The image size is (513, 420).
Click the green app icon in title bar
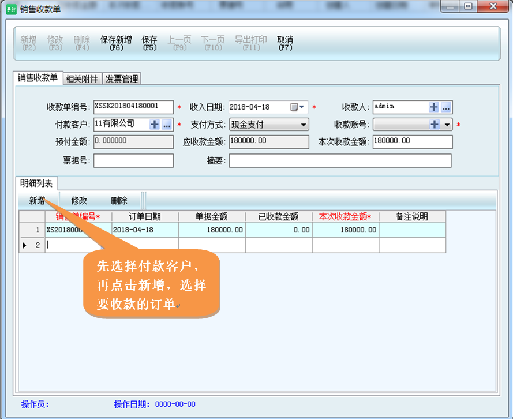click(11, 9)
